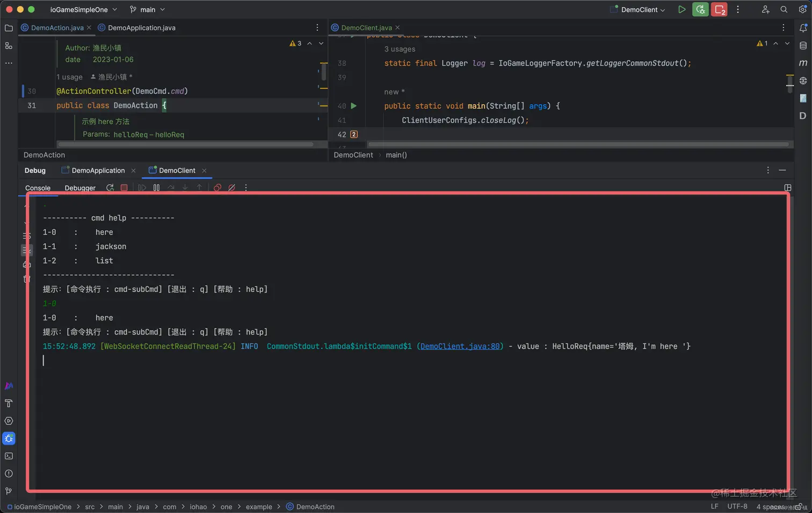Open Code With Me add-user icon

pyautogui.click(x=765, y=10)
